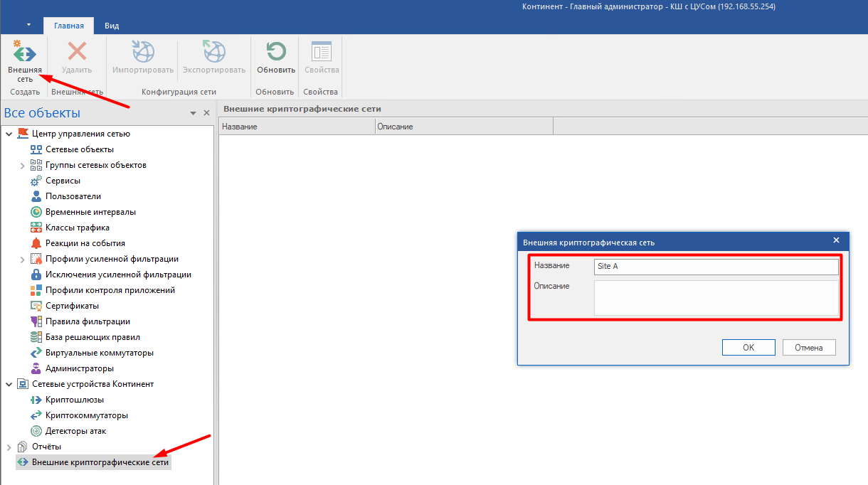
Task: Click the Детекторы атак icon
Action: tap(36, 431)
